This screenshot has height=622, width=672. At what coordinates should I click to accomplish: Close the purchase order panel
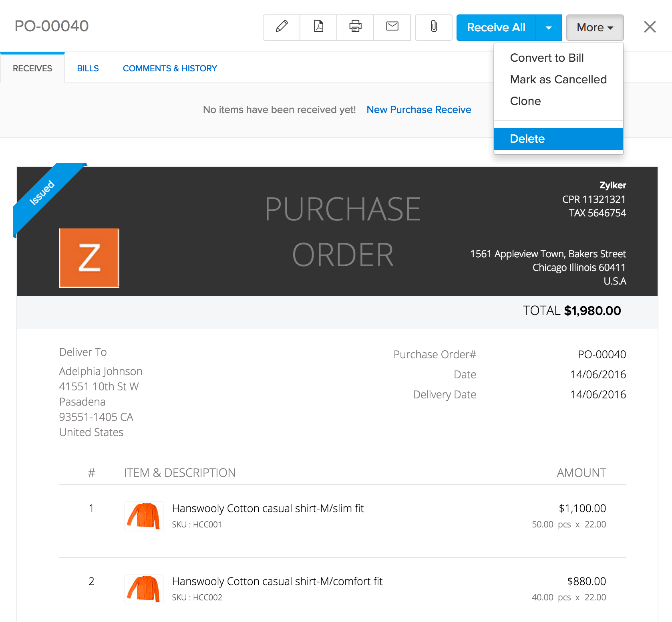pyautogui.click(x=650, y=27)
